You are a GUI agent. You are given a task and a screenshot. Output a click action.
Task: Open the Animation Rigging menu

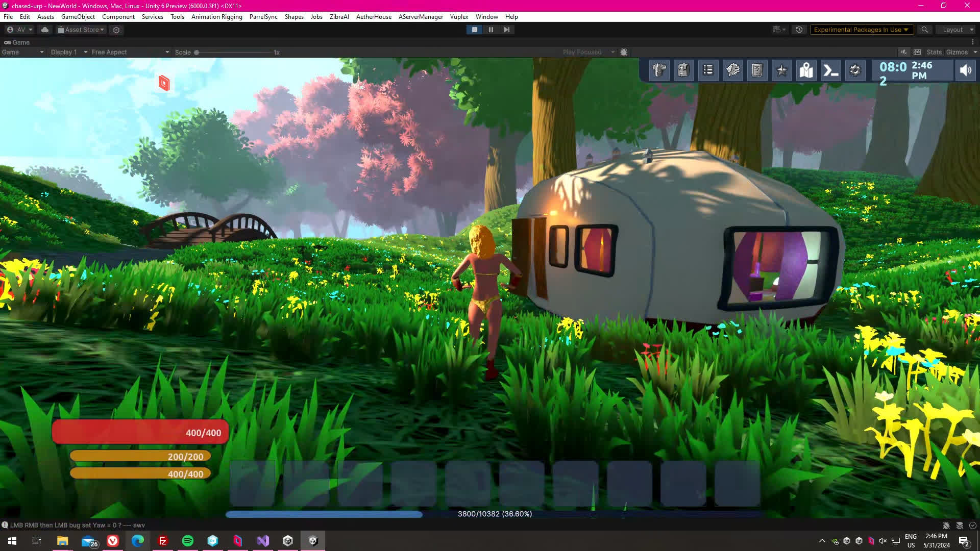(x=216, y=17)
